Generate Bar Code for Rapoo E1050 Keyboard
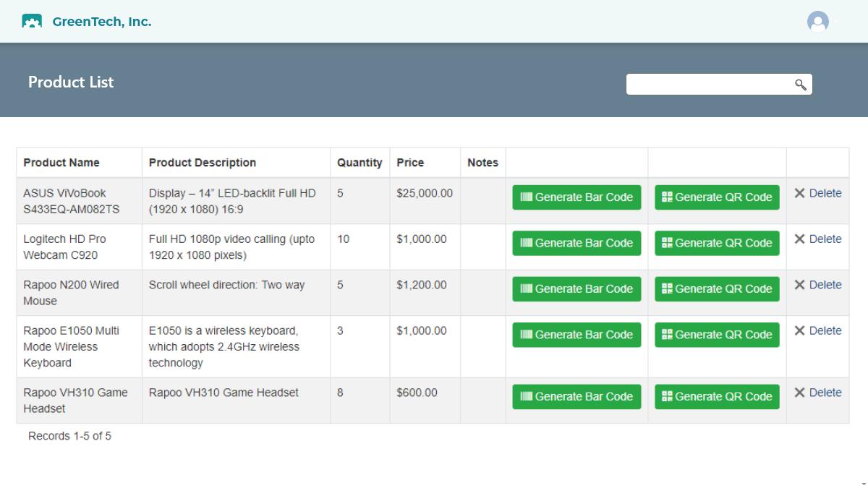 pos(576,335)
